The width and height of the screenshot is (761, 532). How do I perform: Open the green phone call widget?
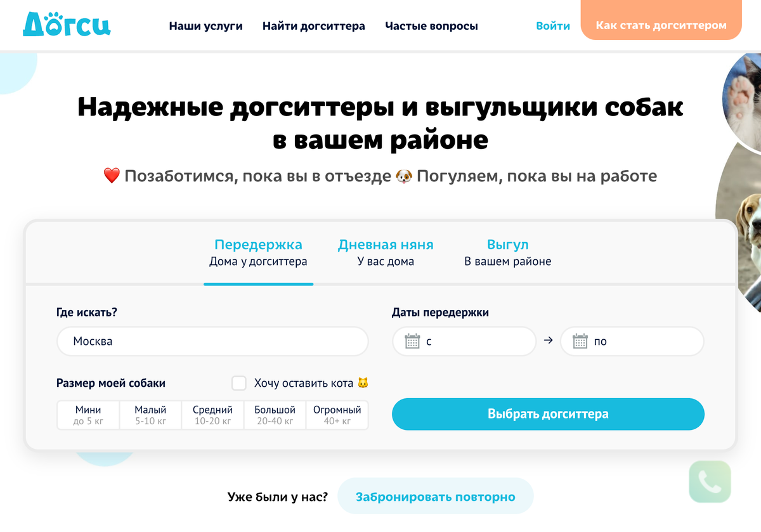tap(710, 482)
